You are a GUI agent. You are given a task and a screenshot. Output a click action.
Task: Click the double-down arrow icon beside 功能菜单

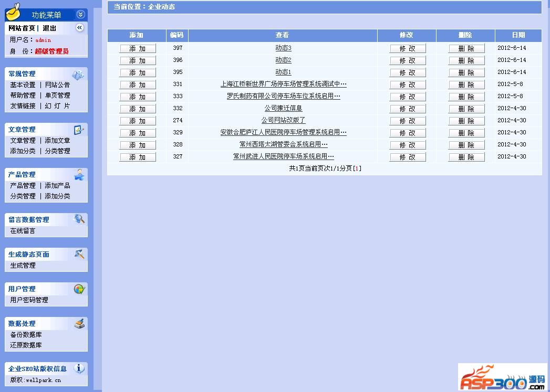coord(80,15)
